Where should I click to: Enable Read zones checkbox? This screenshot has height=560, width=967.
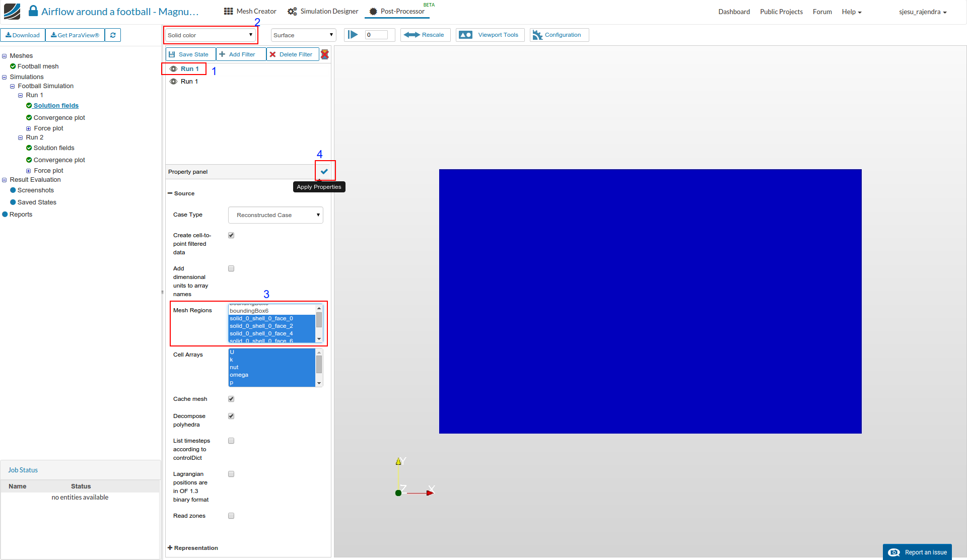click(231, 516)
